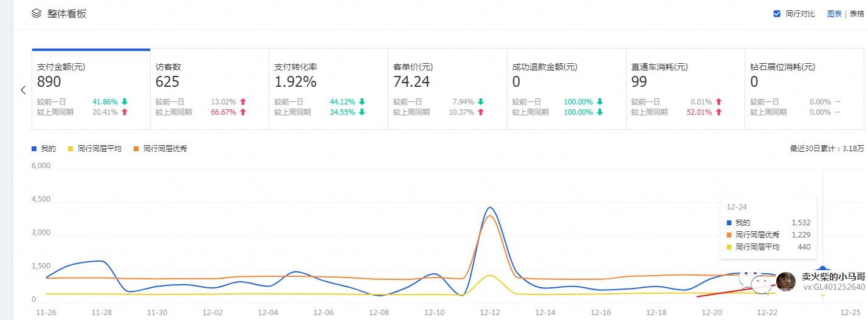The height and width of the screenshot is (320, 868).
Task: Click the green down arrow beside 44.12%
Action: (x=362, y=102)
